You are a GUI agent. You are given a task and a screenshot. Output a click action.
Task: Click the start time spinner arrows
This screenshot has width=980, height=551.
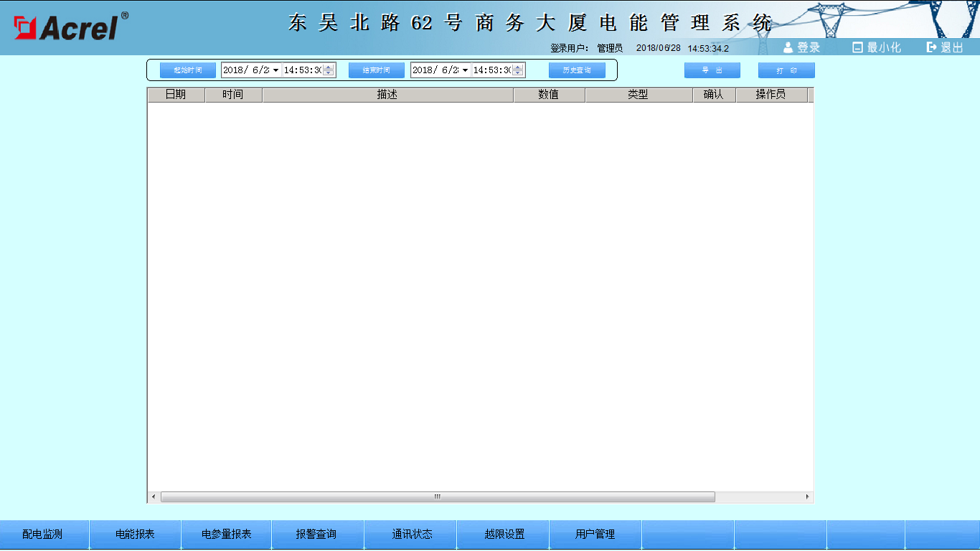[329, 70]
